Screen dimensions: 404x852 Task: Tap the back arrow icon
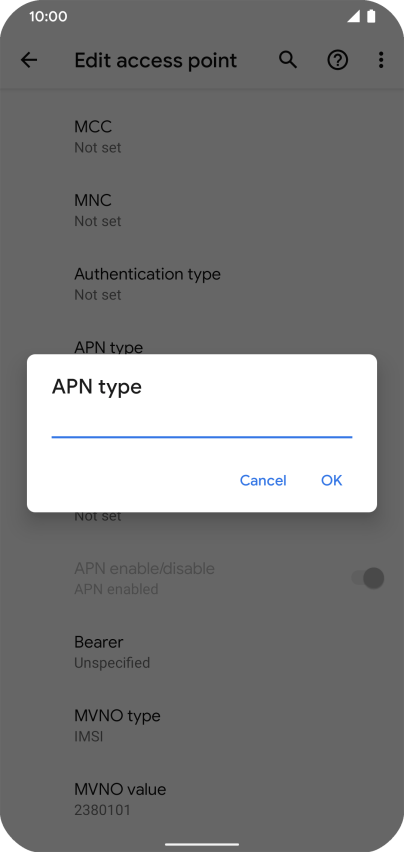pos(29,60)
